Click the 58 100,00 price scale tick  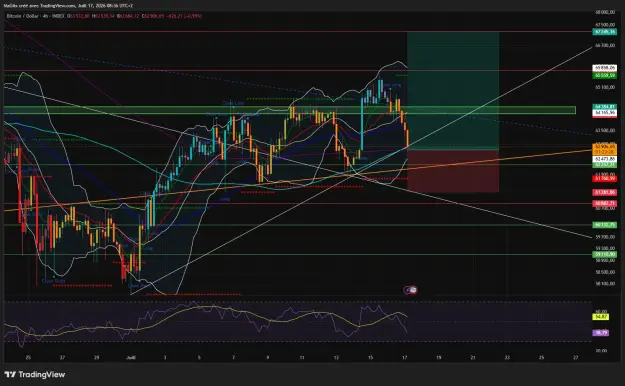(x=605, y=284)
